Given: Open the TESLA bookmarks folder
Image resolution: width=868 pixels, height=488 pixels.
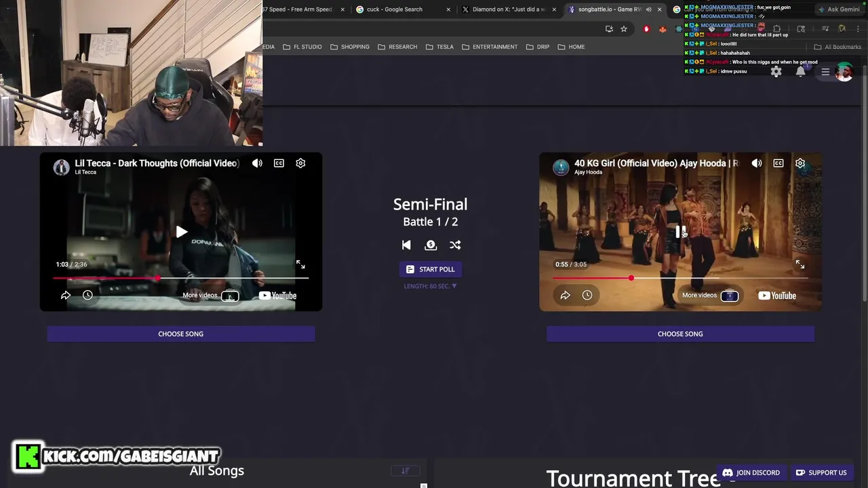Looking at the screenshot, I should (439, 47).
